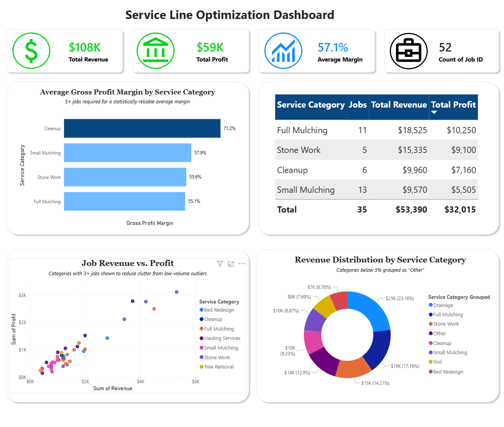The image size is (504, 427).
Task: Click the 57.1% Average Margin value
Action: (333, 47)
